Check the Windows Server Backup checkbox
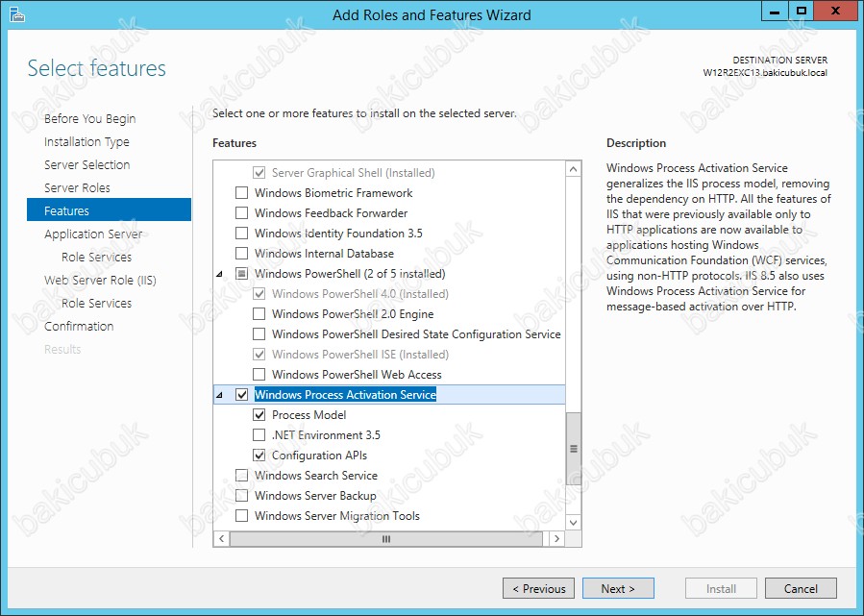The height and width of the screenshot is (616, 864). tap(241, 496)
